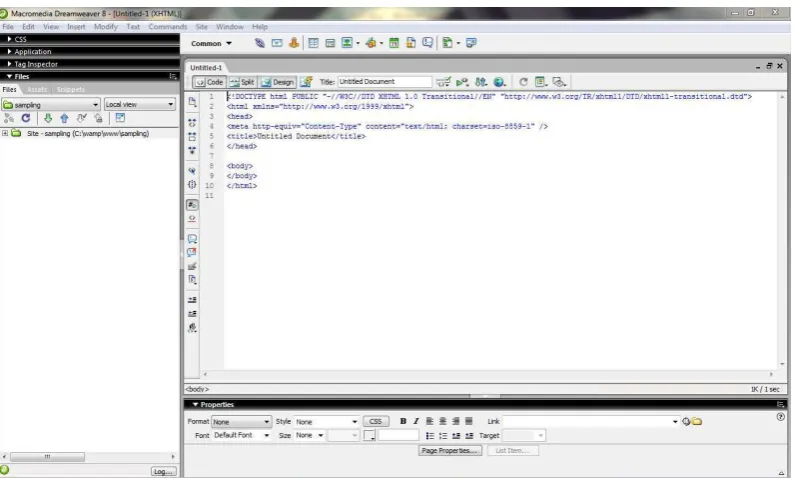Open the sampling site dropdown
Screen dimensions: 795x478
click(50, 105)
